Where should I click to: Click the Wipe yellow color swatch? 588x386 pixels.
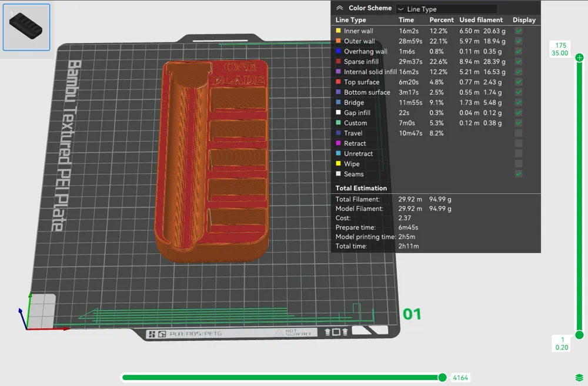[x=338, y=163]
